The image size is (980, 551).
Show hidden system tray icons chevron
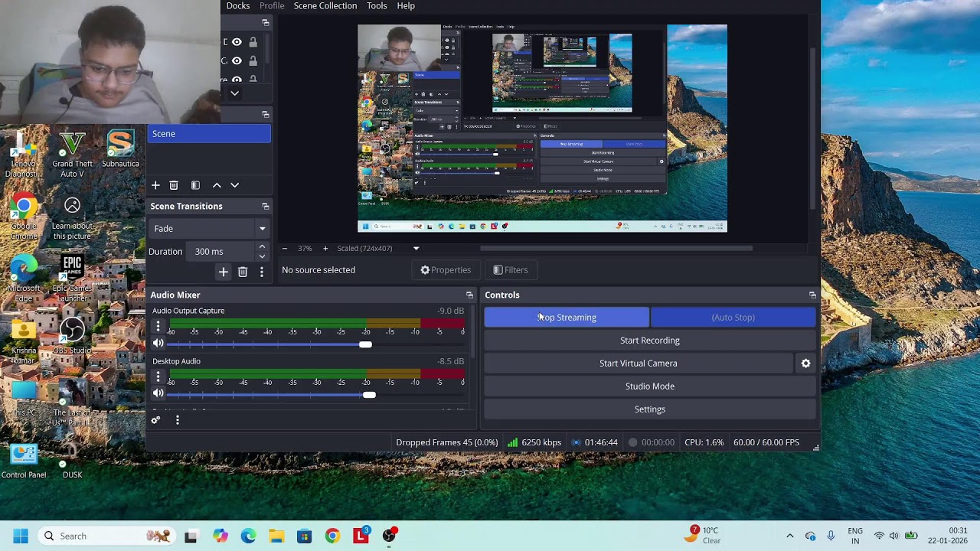pyautogui.click(x=790, y=536)
